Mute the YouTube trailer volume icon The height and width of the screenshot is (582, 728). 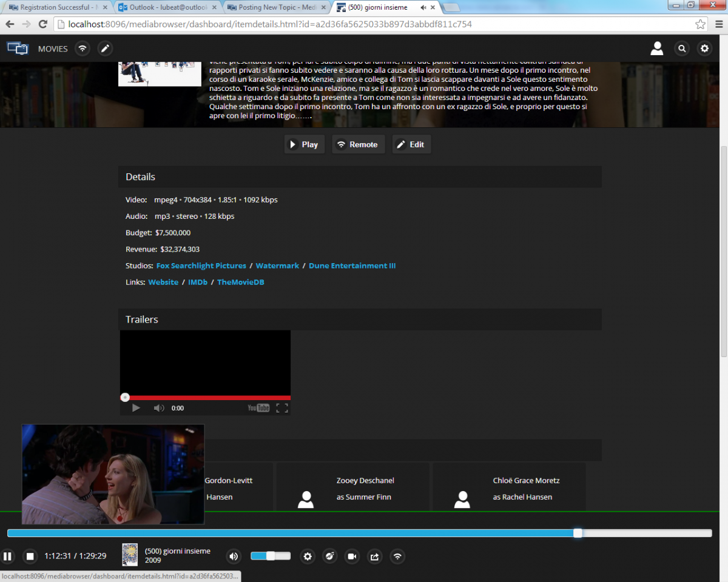pyautogui.click(x=159, y=408)
